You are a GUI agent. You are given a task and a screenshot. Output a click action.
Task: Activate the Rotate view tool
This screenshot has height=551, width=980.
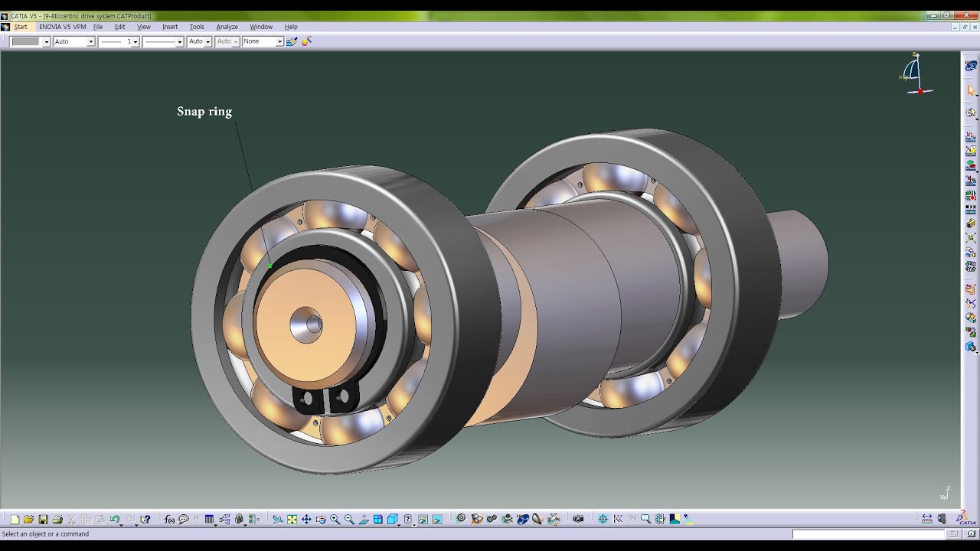[321, 520]
